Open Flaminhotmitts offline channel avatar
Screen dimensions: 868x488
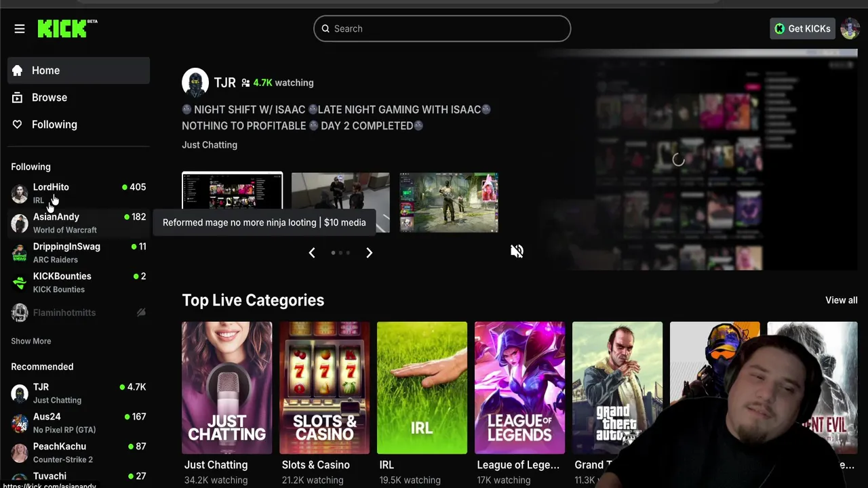(x=20, y=312)
